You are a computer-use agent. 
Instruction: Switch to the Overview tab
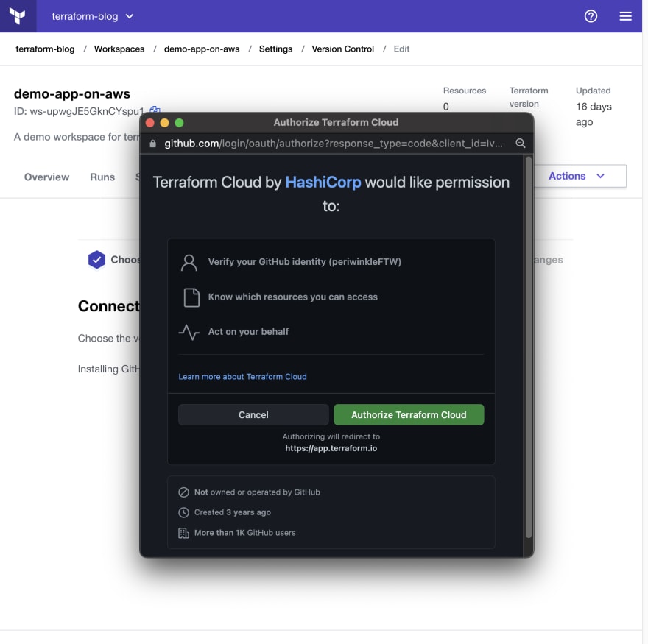coord(46,177)
